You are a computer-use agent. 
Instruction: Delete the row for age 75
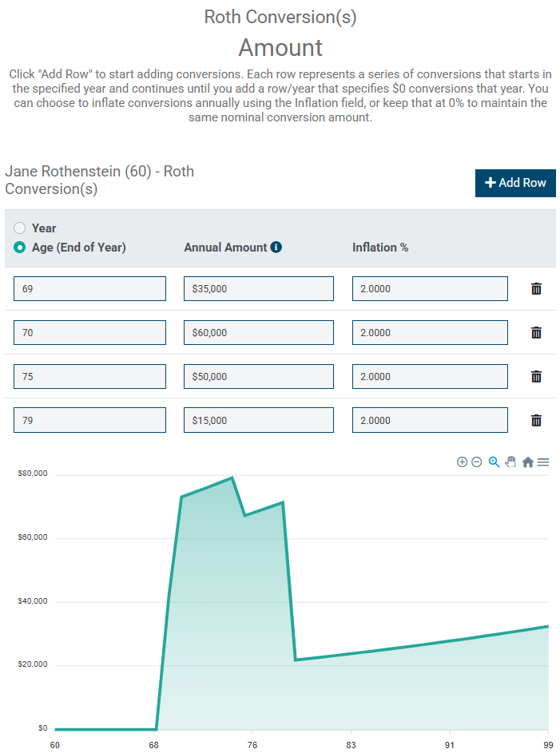tap(536, 377)
